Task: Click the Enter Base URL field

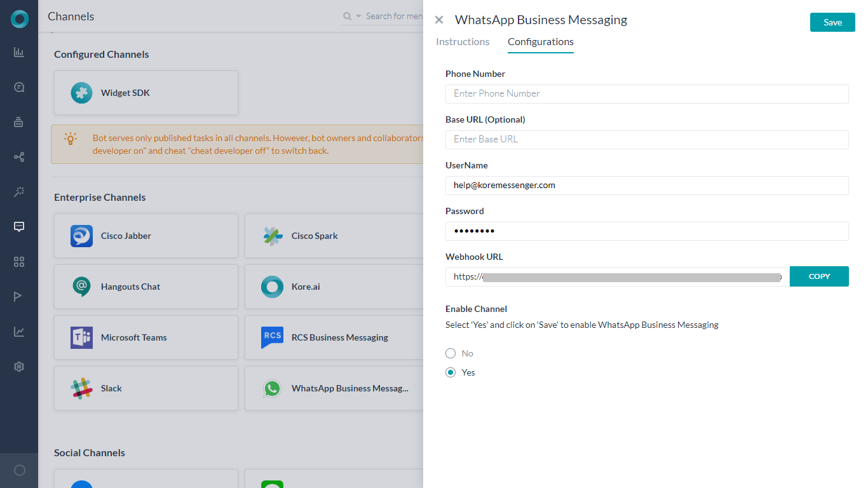Action: coord(647,139)
